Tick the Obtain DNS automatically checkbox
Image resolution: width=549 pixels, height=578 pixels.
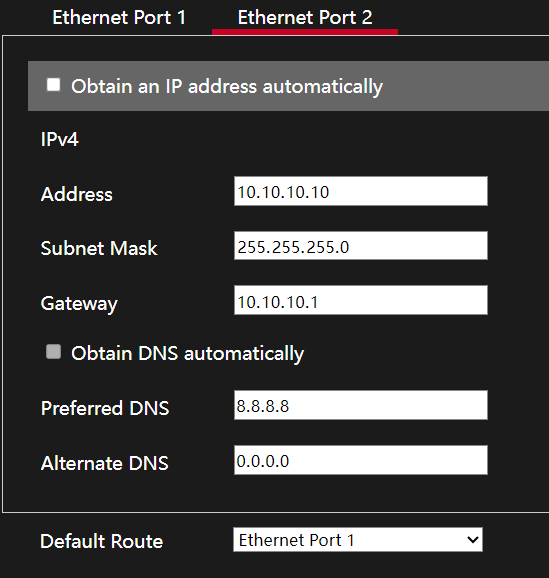click(x=53, y=352)
